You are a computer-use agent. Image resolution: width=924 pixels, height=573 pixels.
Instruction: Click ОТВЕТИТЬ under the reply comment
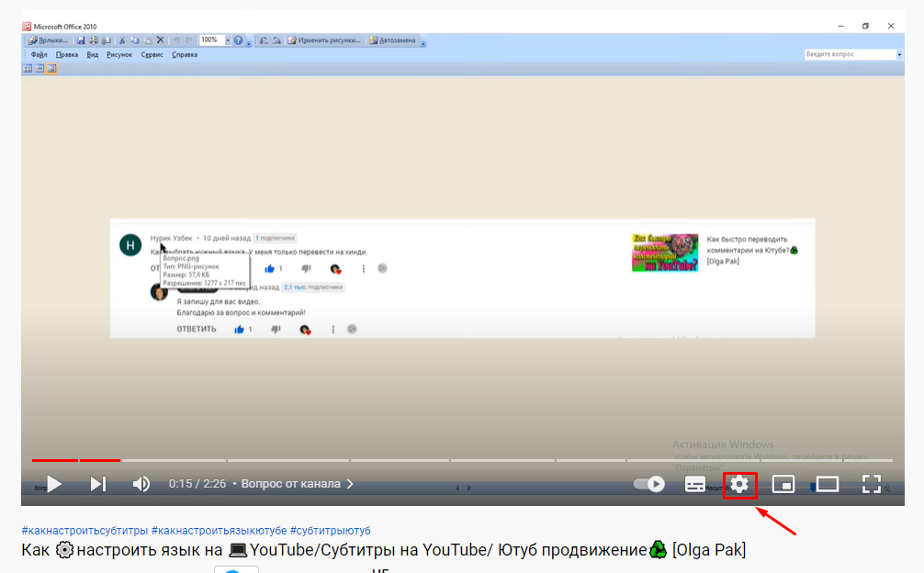tap(197, 329)
